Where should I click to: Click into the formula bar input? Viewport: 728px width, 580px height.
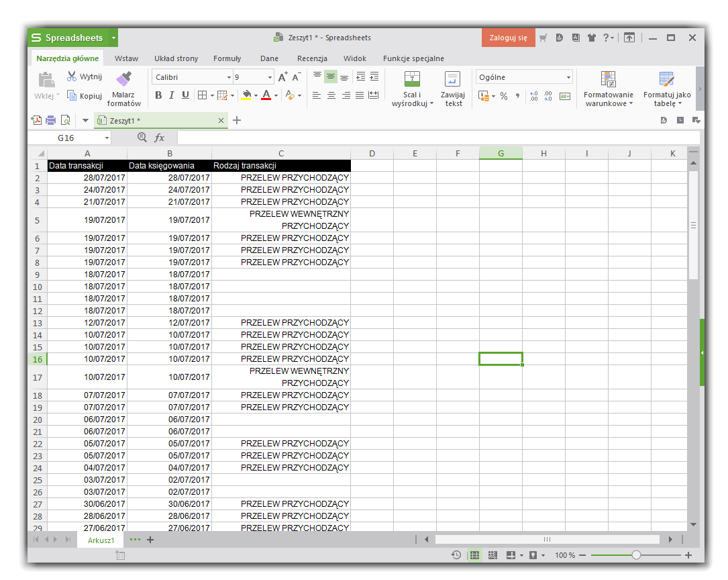[438, 138]
